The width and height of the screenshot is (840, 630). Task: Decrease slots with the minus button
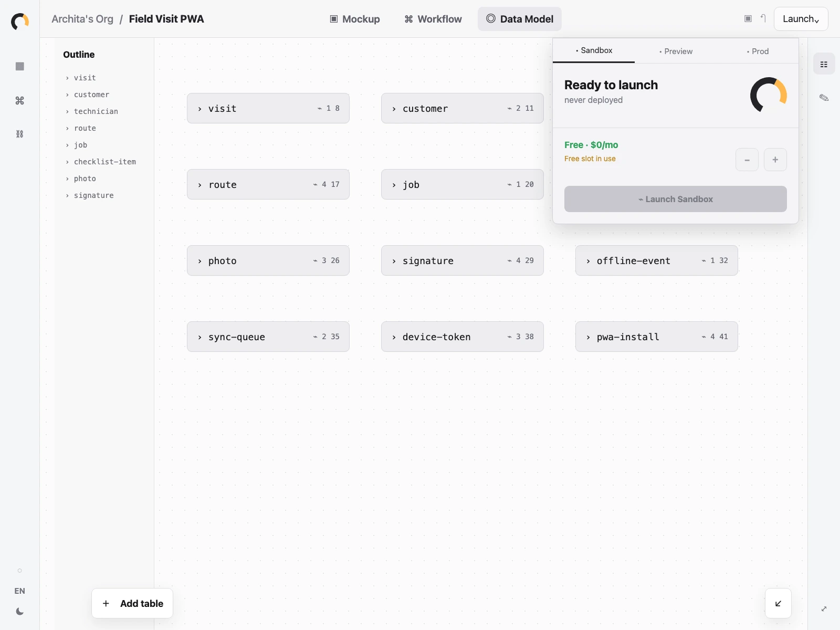point(747,160)
